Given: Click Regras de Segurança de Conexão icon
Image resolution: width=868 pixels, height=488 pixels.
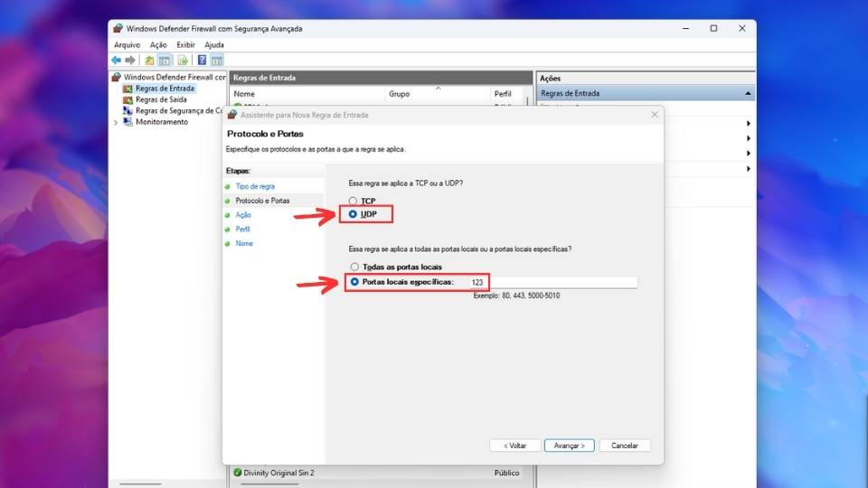Looking at the screenshot, I should point(127,110).
